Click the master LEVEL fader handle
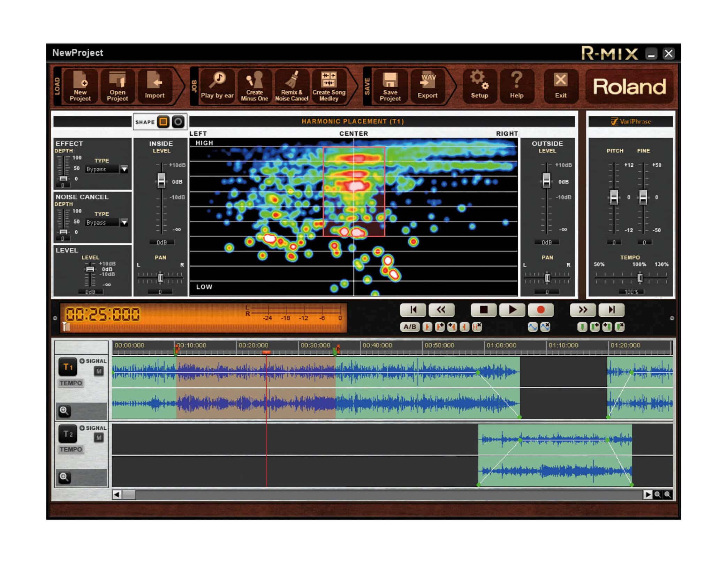Screen dimensions: 728x564 coord(90,269)
